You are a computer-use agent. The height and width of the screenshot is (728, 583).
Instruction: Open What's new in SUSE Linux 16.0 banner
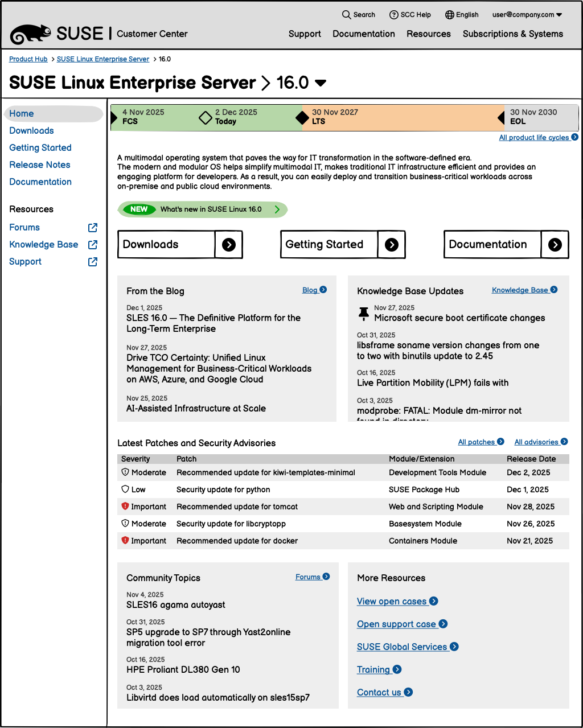203,209
